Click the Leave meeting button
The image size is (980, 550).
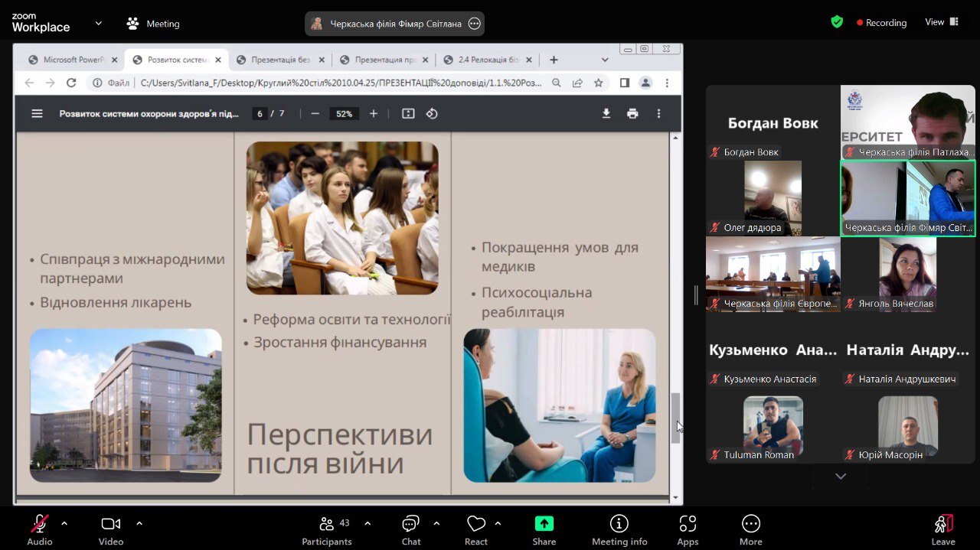point(943,529)
